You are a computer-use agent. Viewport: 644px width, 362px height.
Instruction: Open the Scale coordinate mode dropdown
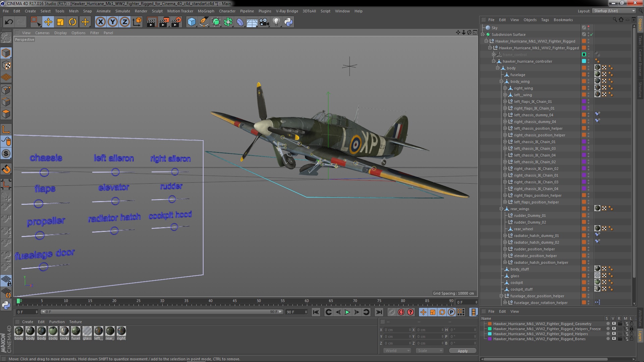430,351
